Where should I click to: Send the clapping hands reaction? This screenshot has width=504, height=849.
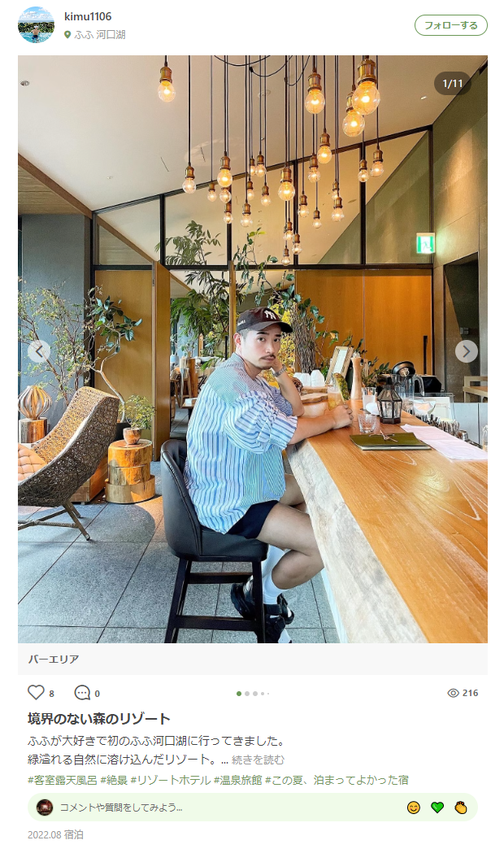461,808
